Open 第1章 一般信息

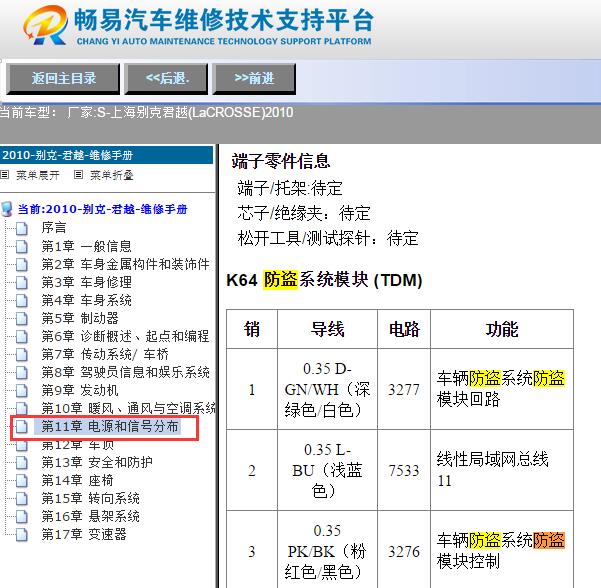87,246
